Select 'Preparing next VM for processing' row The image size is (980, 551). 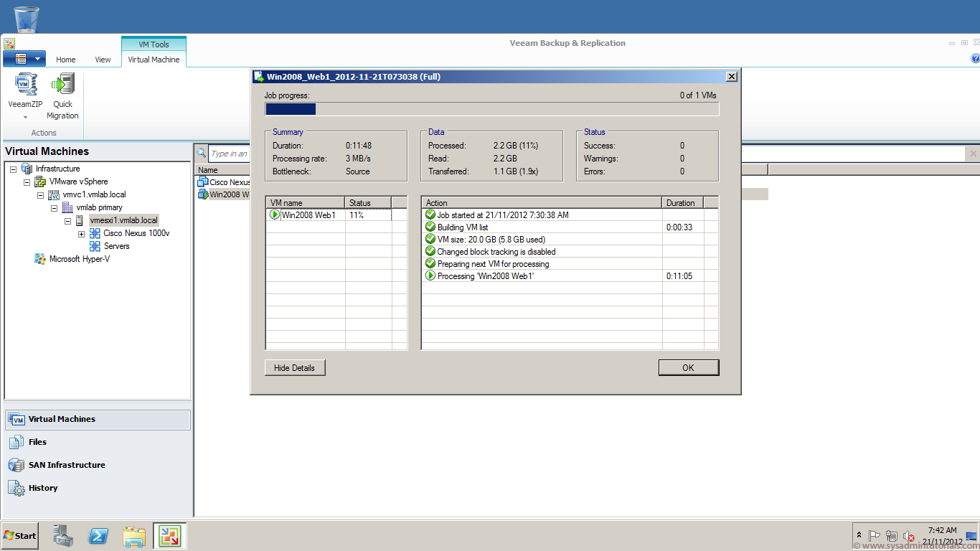(x=570, y=264)
